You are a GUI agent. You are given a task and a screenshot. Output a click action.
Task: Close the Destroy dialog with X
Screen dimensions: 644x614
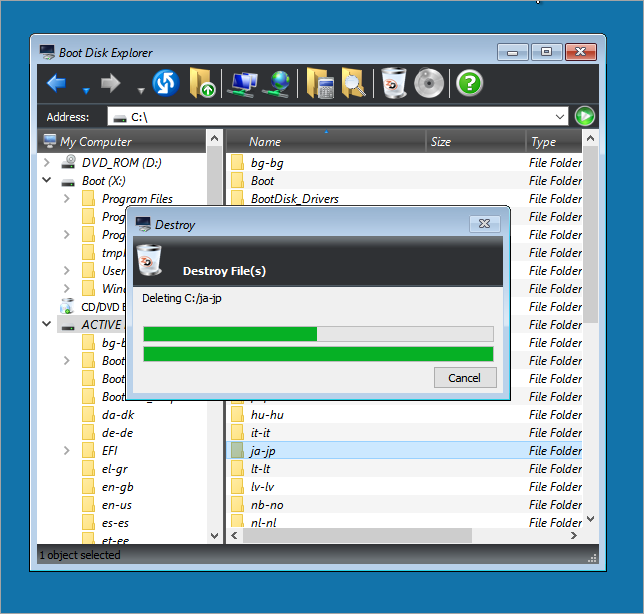point(485,224)
